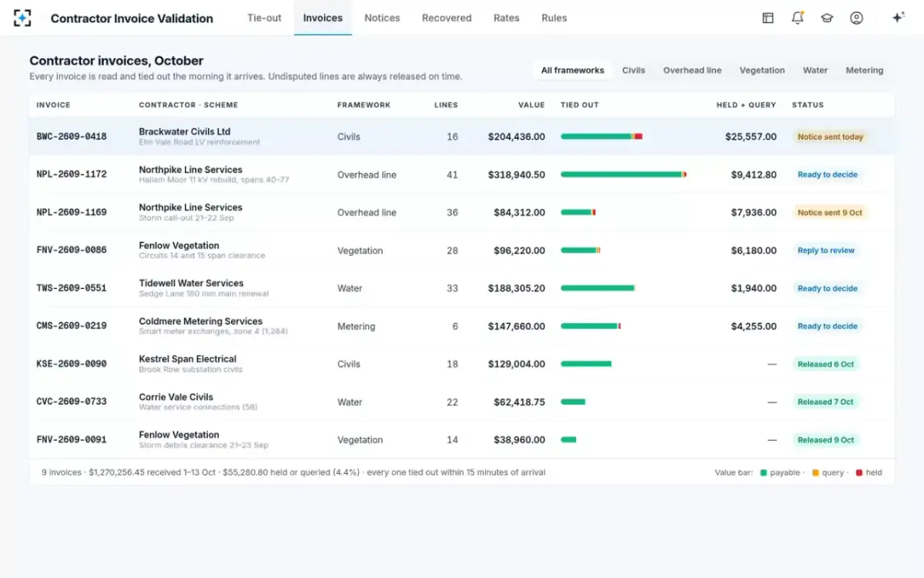Image resolution: width=924 pixels, height=578 pixels.
Task: Click the $318,940.50 invoice value
Action: click(x=516, y=174)
